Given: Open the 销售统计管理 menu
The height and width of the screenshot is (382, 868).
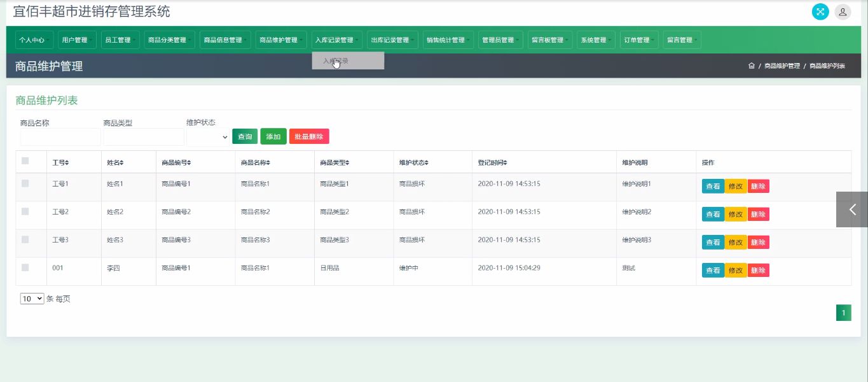Looking at the screenshot, I should point(448,40).
